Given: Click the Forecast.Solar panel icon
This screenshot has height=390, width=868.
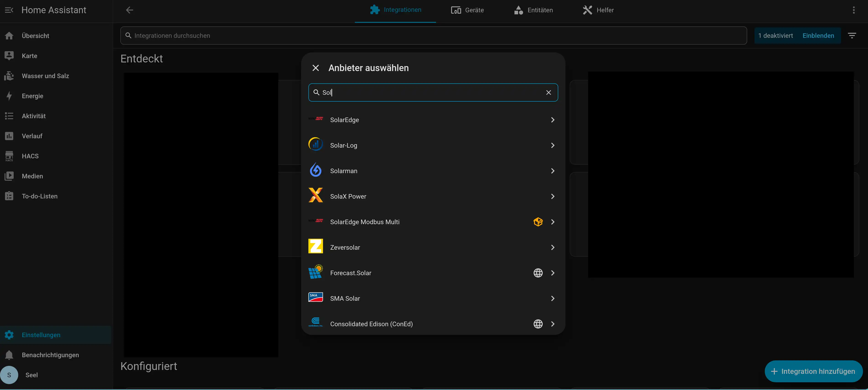Looking at the screenshot, I should coord(315,272).
